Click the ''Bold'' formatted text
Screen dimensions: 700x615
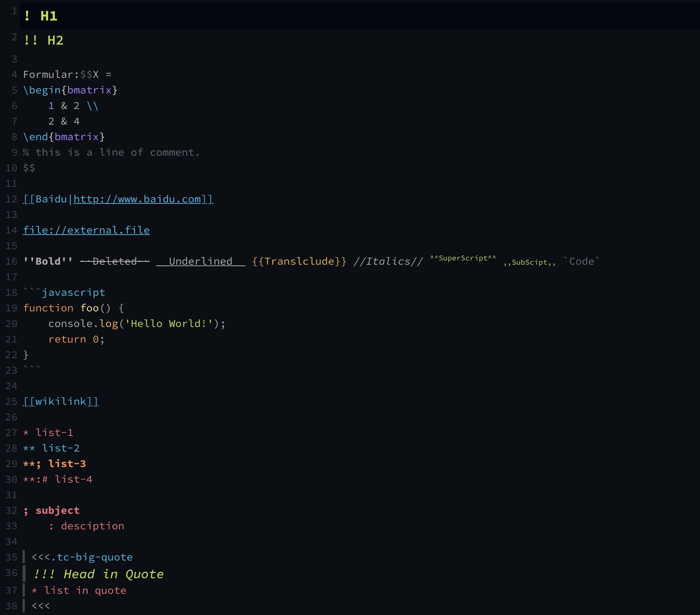pos(48,261)
